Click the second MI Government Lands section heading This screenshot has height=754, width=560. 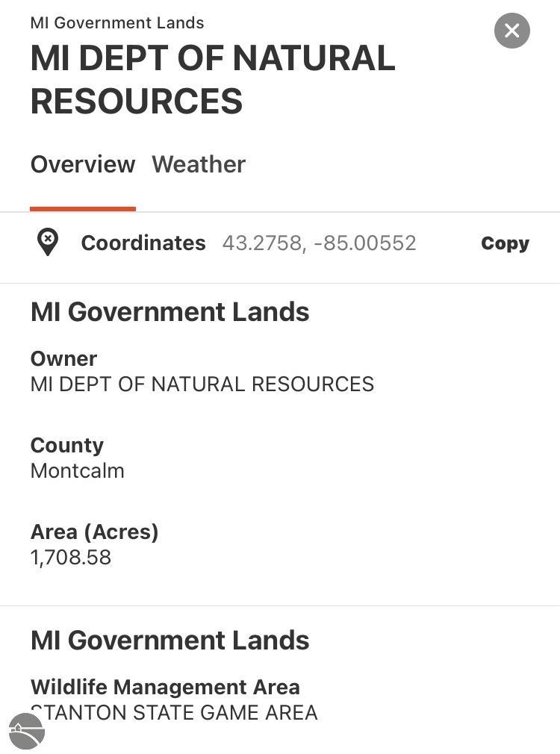[x=169, y=641]
